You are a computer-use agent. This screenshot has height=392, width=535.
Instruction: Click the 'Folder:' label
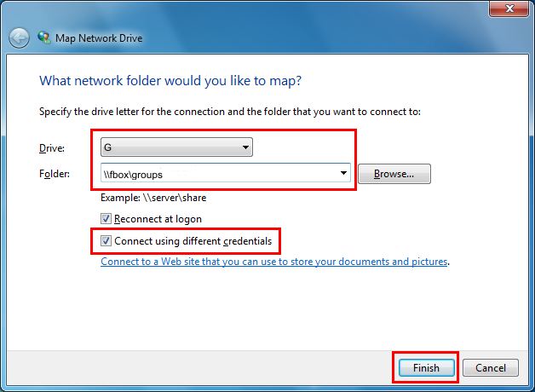point(55,174)
